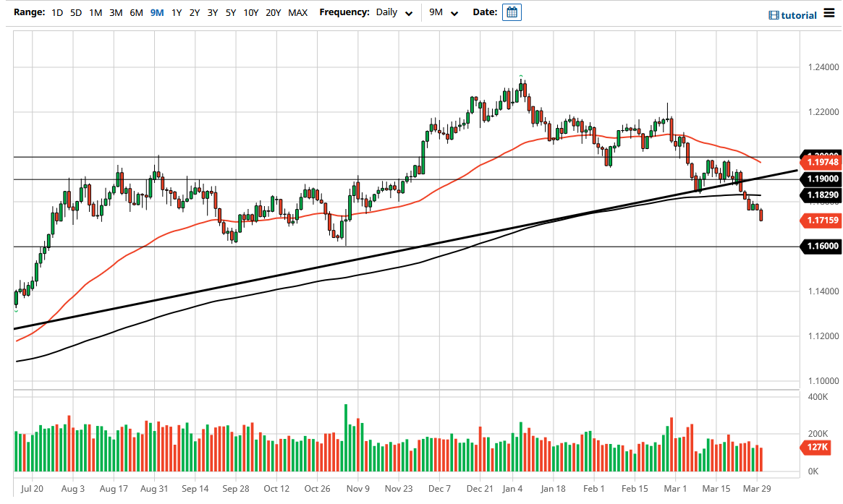Choose the MAX range
This screenshot has height=504, width=843.
pyautogui.click(x=298, y=12)
